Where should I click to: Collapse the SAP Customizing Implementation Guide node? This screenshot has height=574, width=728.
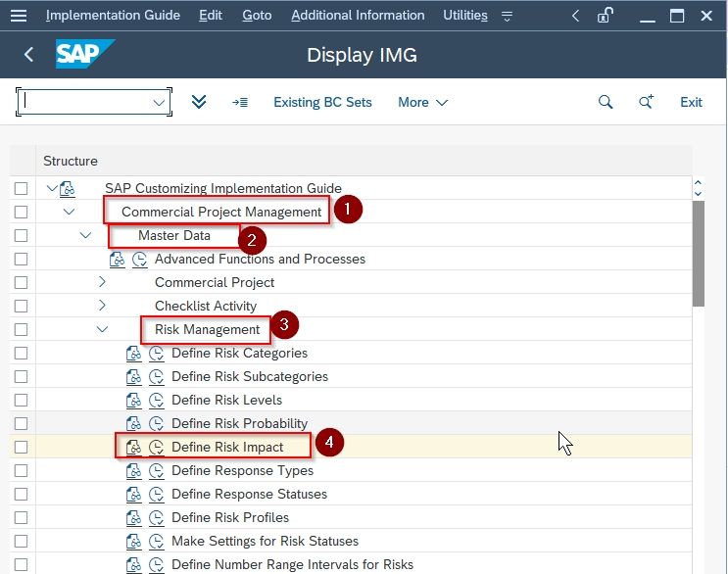(52, 188)
